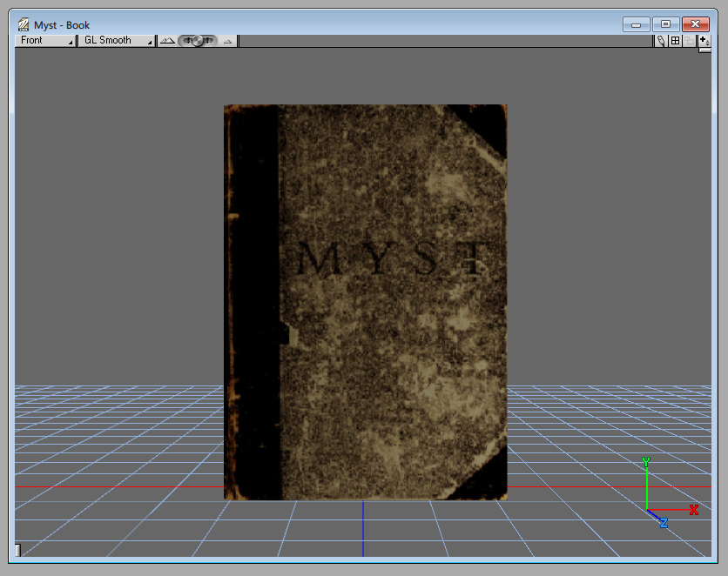Click the green Y axis handle
Image resolution: width=728 pixels, height=576 pixels.
pyautogui.click(x=646, y=462)
